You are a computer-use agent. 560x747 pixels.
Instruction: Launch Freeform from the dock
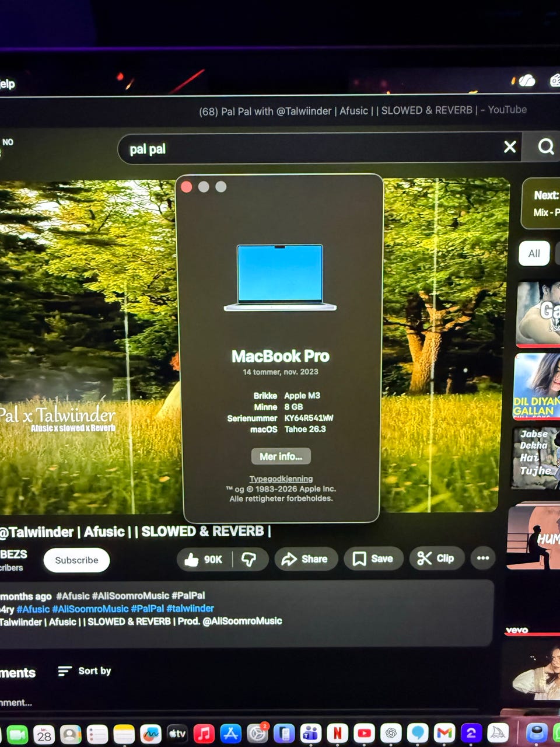(150, 734)
